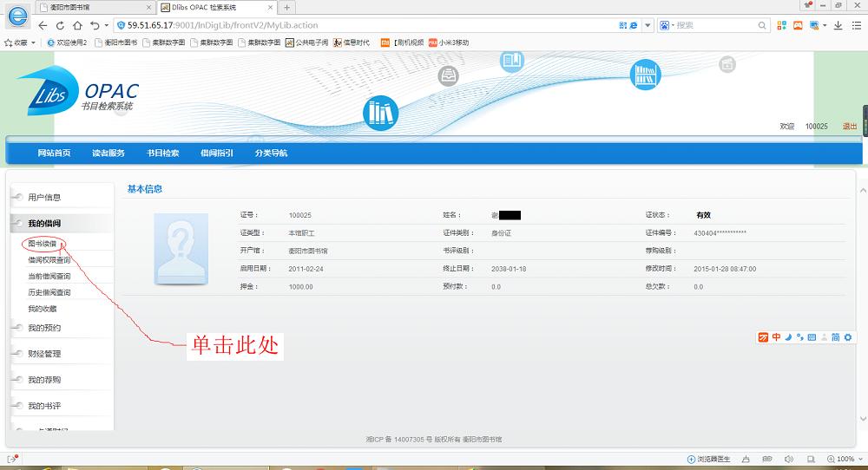The height and width of the screenshot is (470, 868).
Task: Click the address bar URL field
Action: (365, 25)
